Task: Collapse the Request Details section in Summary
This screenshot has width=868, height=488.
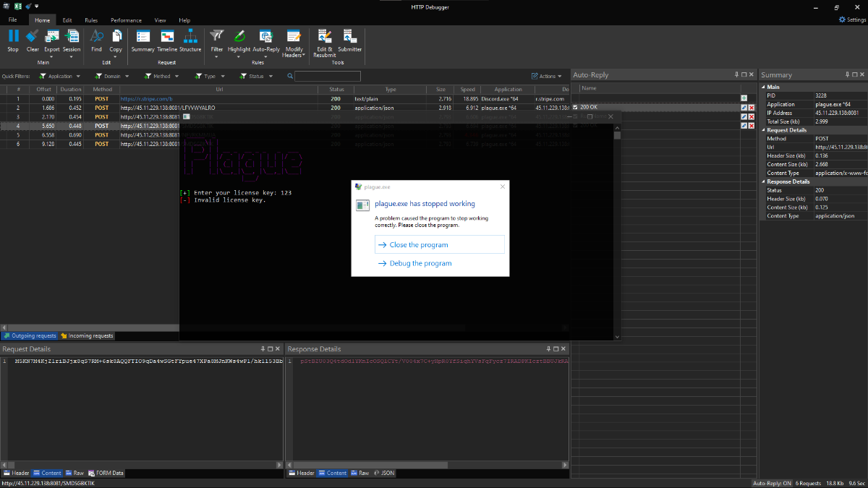Action: pos(763,130)
